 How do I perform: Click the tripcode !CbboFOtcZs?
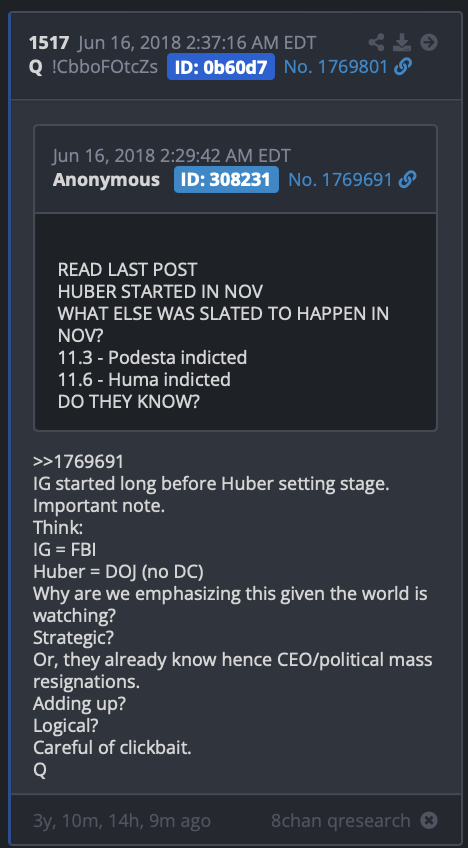click(105, 67)
